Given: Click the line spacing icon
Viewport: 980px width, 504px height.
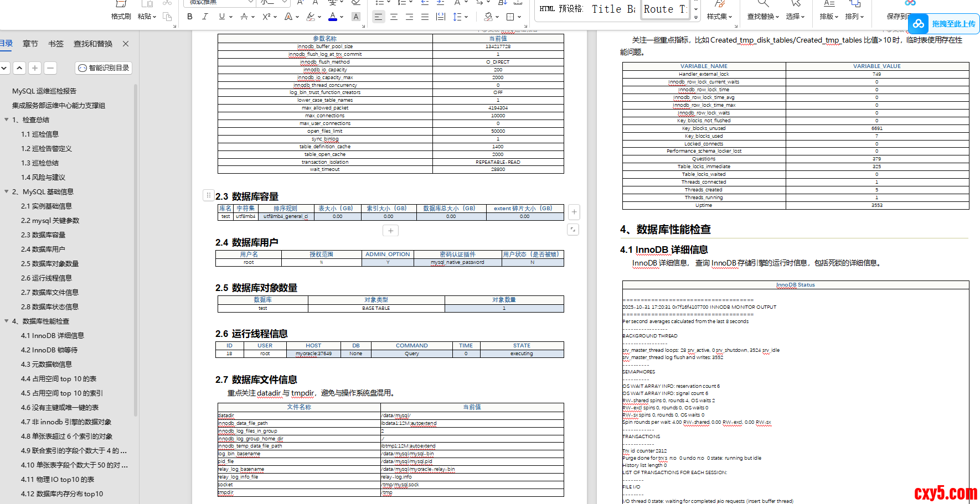Looking at the screenshot, I should click(457, 17).
